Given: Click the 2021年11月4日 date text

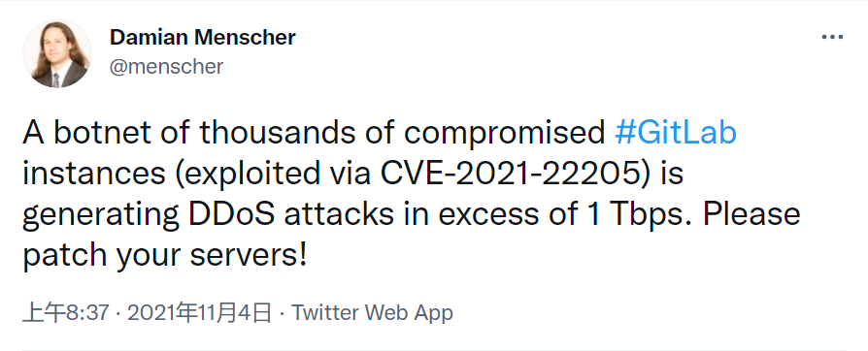Looking at the screenshot, I should 199,313.
